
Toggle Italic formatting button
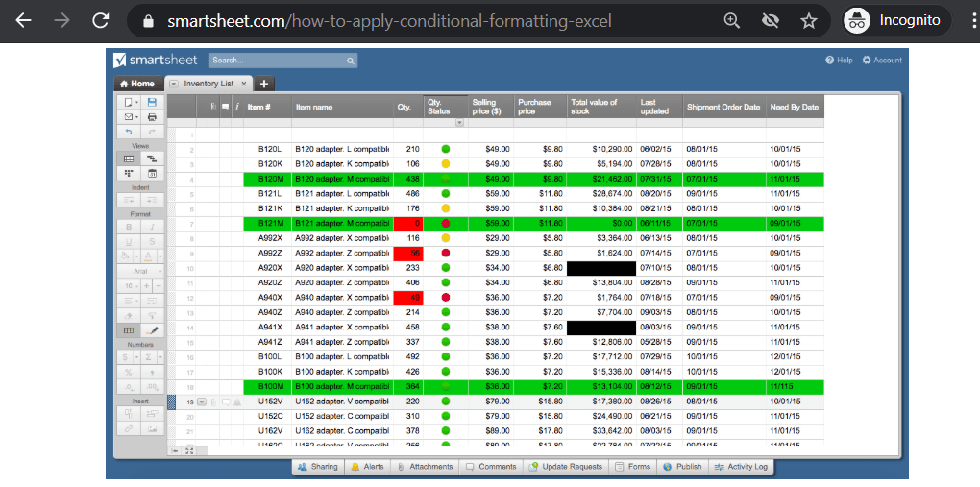coord(152,227)
